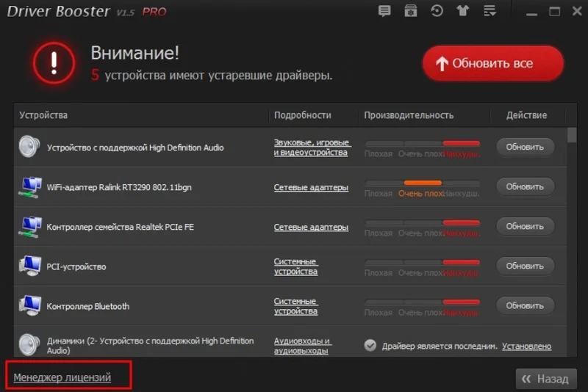The width and height of the screenshot is (588, 392).
Task: Click Driver Booster PRO title text
Action: (87, 11)
